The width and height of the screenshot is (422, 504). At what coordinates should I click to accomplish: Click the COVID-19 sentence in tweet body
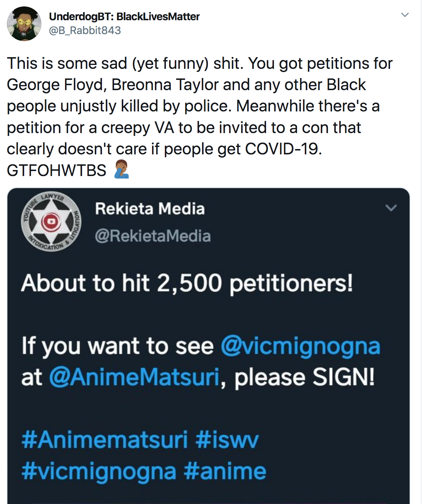[164, 149]
